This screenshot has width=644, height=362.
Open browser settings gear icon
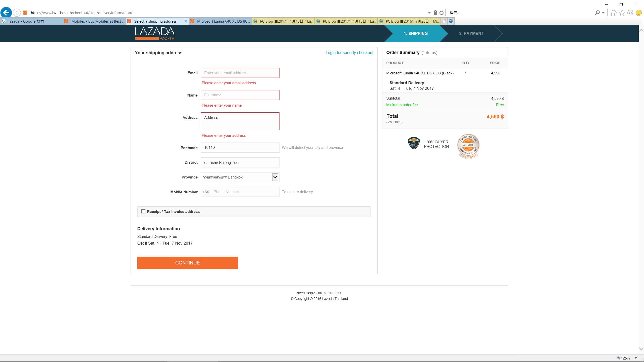630,13
